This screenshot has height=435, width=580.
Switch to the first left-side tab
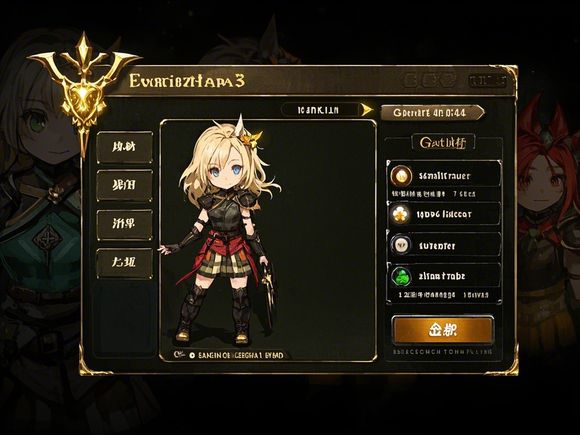point(125,147)
